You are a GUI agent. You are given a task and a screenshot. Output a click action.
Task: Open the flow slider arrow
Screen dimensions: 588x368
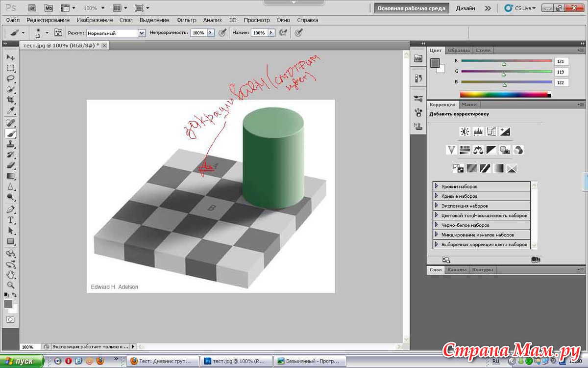click(271, 33)
